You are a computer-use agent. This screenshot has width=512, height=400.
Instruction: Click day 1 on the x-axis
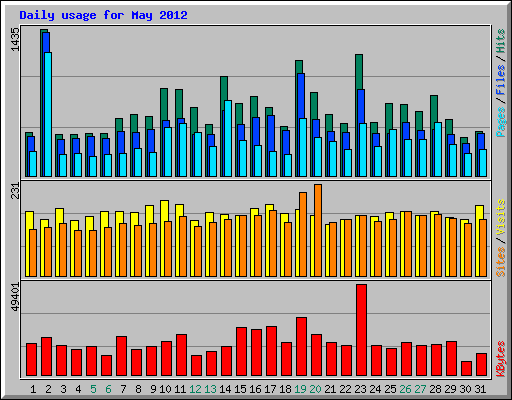33,389
